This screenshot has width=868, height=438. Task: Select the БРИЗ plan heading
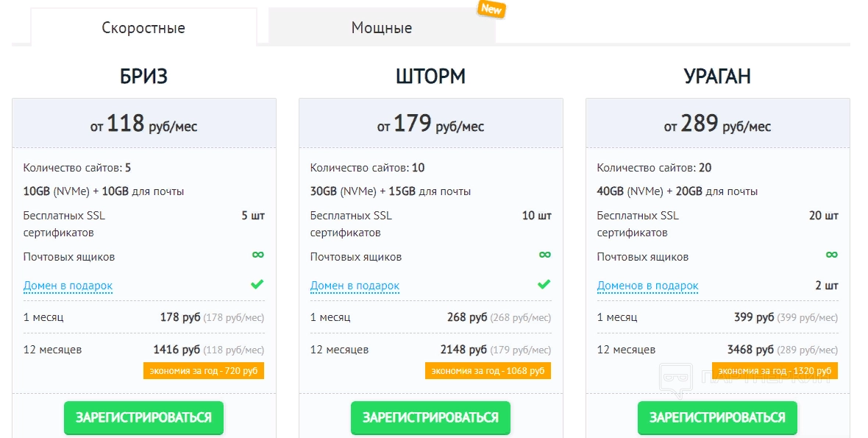143,77
